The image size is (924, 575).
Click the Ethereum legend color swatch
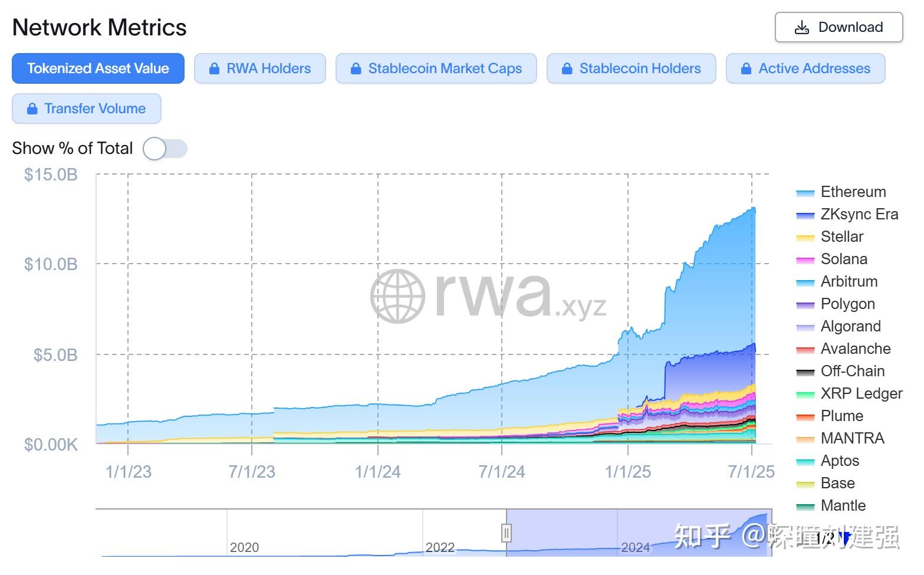805,193
